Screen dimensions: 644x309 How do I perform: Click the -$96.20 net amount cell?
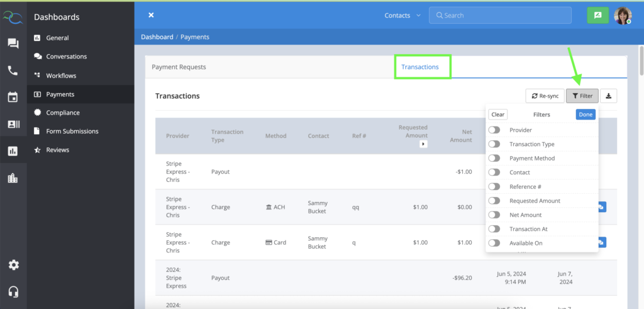[462, 278]
